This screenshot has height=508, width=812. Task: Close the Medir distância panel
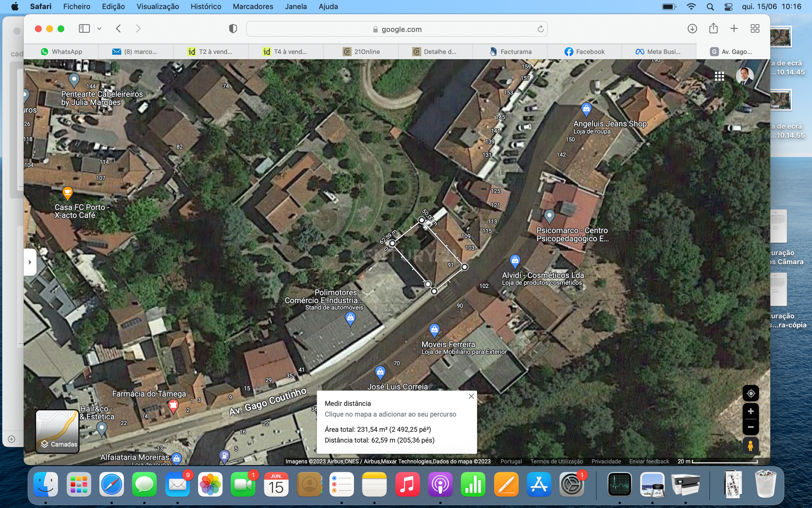471,396
